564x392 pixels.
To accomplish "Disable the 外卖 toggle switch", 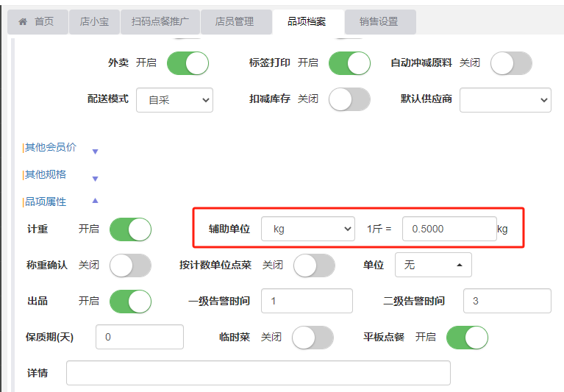I will click(188, 63).
